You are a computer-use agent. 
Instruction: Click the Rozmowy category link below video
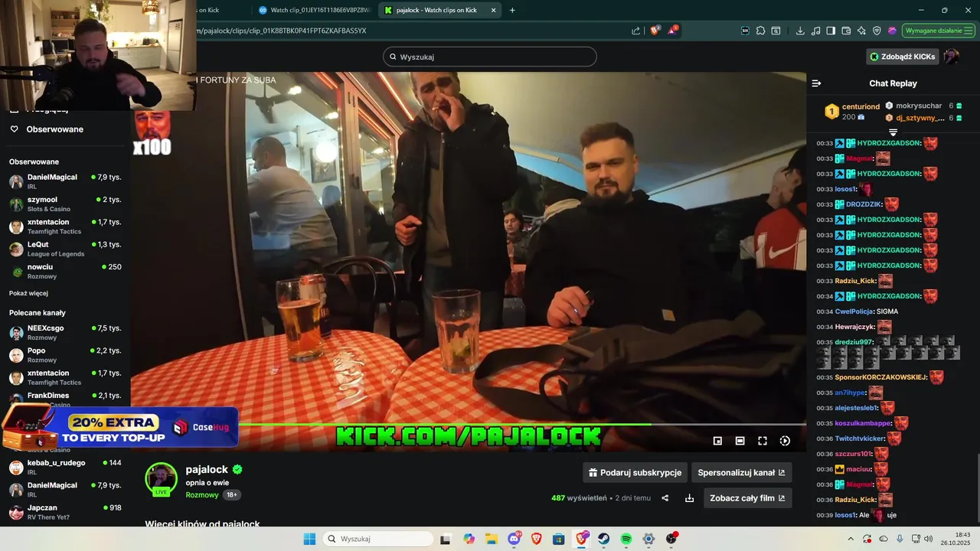point(202,495)
